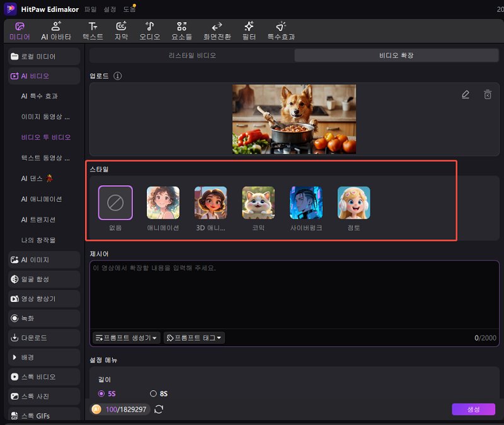Click the refresh credits icon
Screen dimensions: 504x425
click(159, 409)
